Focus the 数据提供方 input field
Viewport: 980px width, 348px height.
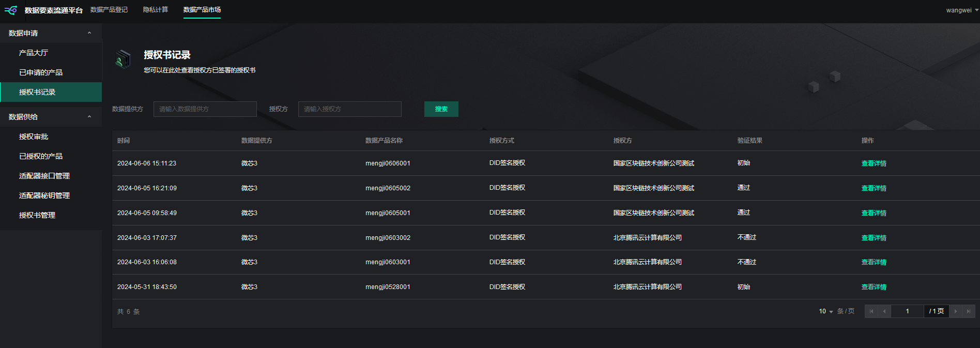(205, 109)
